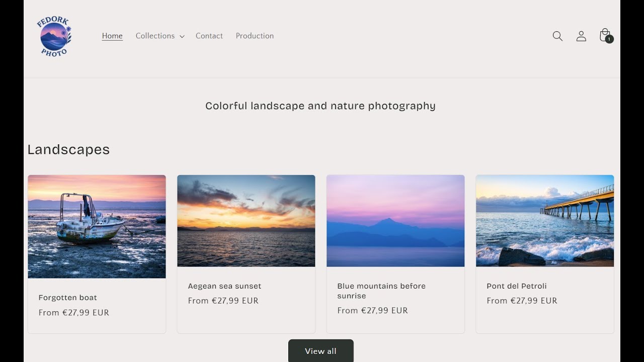Open the Blue mountains before sunrise thumbnail
Screen dimensions: 644x362
pyautogui.click(x=395, y=221)
